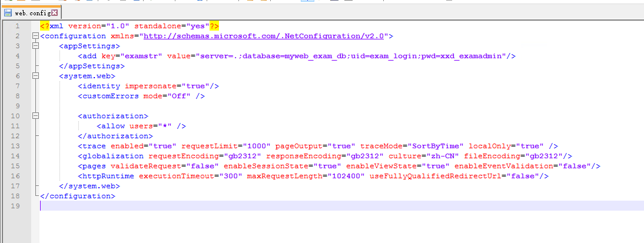The width and height of the screenshot is (644, 243).
Task: Collapse the authorization fold marker
Action: [36, 116]
